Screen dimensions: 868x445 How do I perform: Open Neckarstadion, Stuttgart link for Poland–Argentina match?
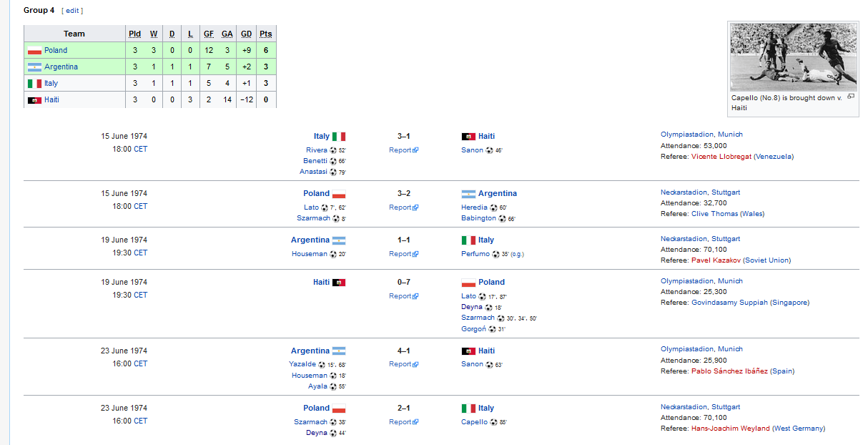(x=700, y=192)
